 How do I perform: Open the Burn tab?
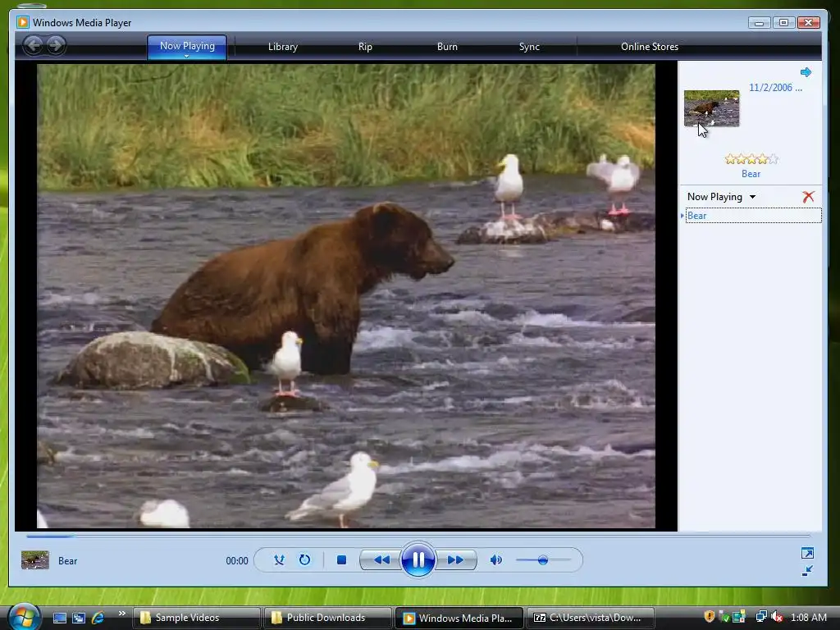tap(447, 47)
